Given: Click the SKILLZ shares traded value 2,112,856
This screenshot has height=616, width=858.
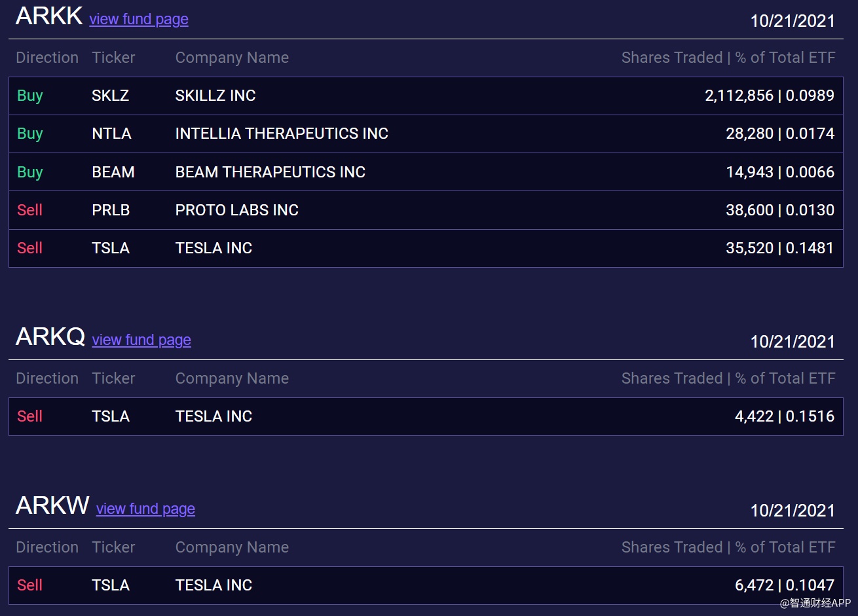Looking at the screenshot, I should [739, 96].
